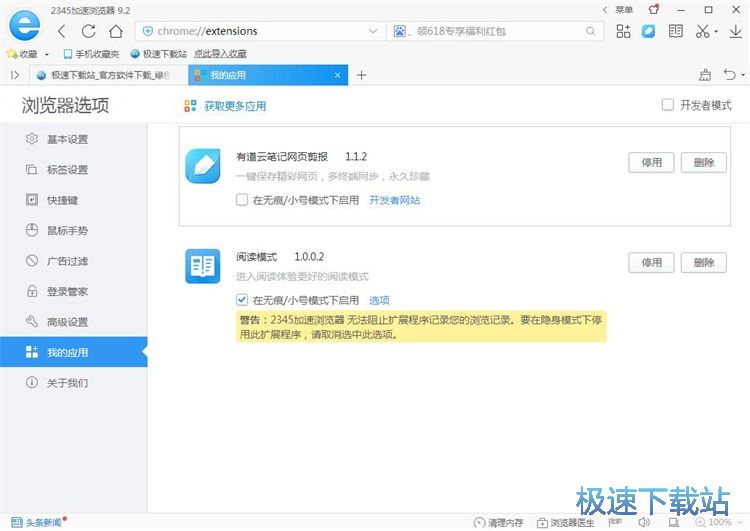Delete the Youdao clipper extension
This screenshot has height=531, width=750.
(x=704, y=163)
